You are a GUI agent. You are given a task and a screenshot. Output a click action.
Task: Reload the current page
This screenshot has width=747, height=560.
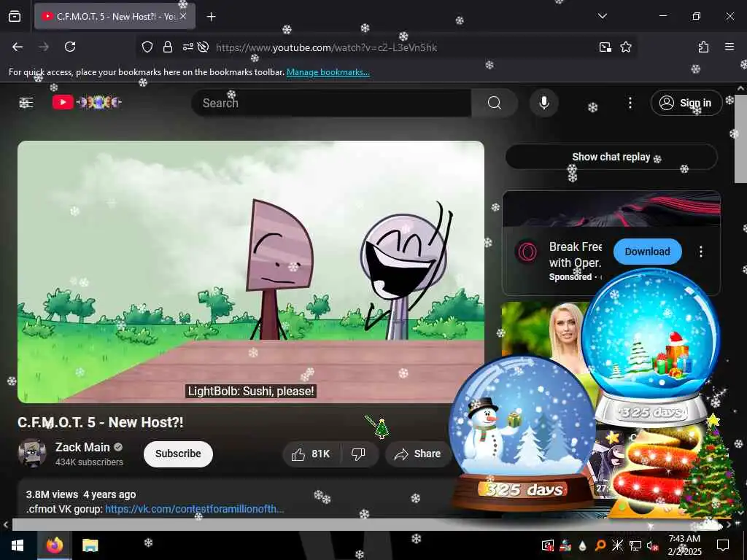70,47
